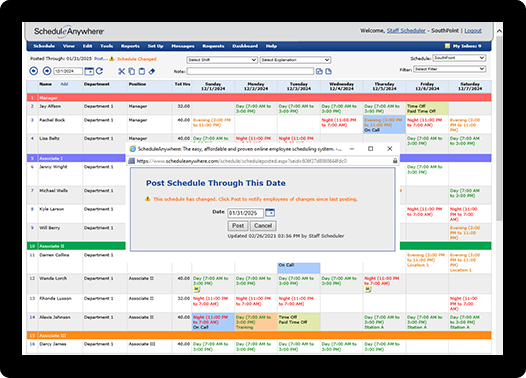The height and width of the screenshot is (378, 526).
Task: Open the Edit menu
Action: 88,46
